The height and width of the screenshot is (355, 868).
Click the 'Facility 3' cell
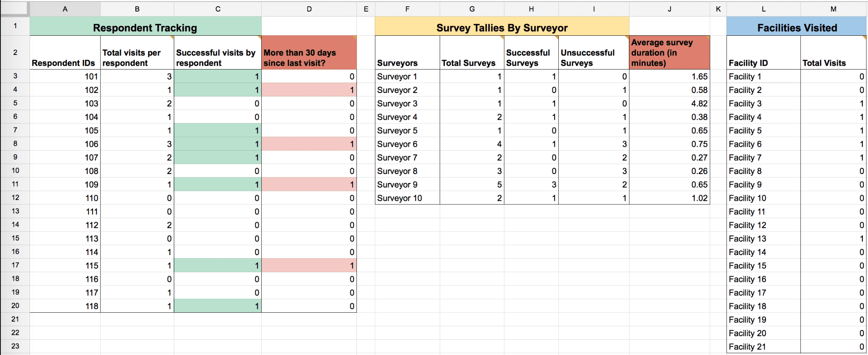(763, 103)
